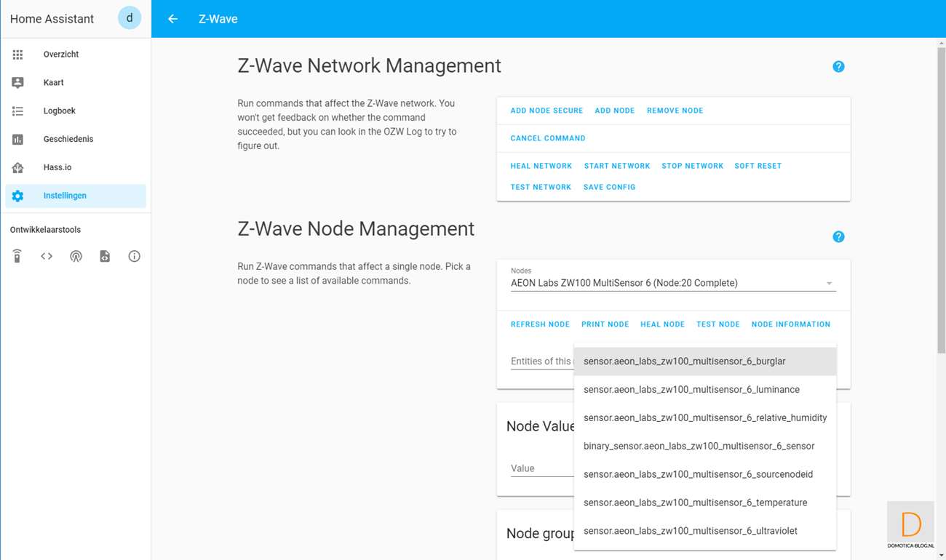Click the REMOVE NODE button
Screen dimensions: 946x560
(675, 111)
